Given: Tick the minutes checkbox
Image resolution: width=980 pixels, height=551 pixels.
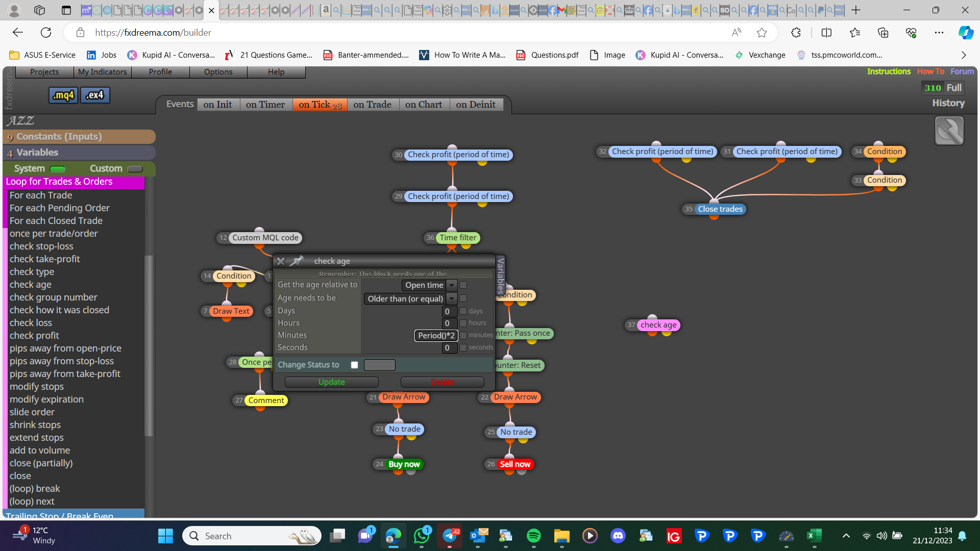Looking at the screenshot, I should click(463, 335).
